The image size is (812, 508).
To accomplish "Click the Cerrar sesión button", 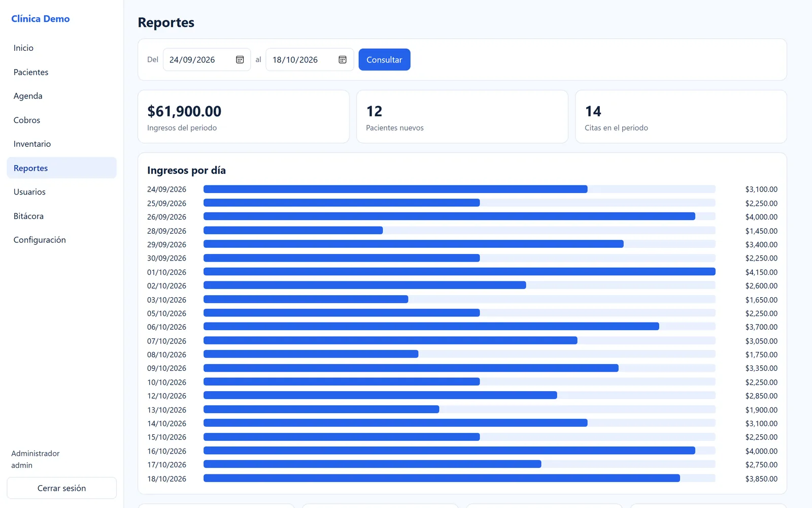I will pyautogui.click(x=61, y=488).
